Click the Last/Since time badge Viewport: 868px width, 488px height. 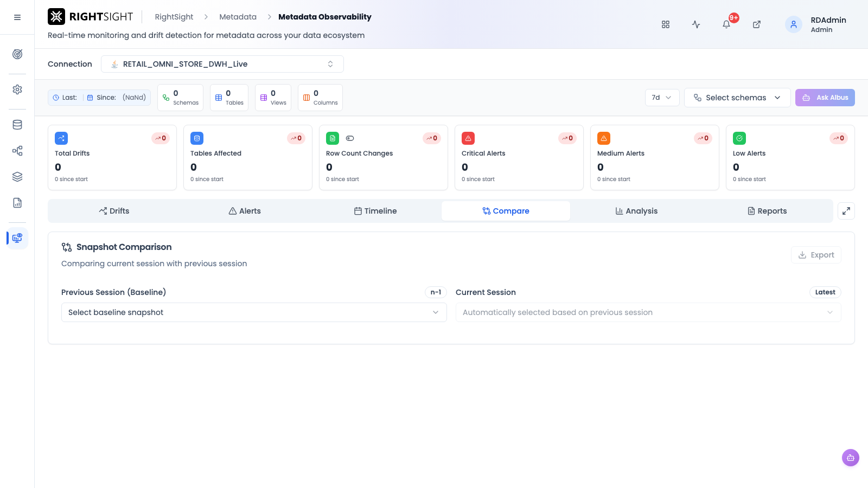99,98
